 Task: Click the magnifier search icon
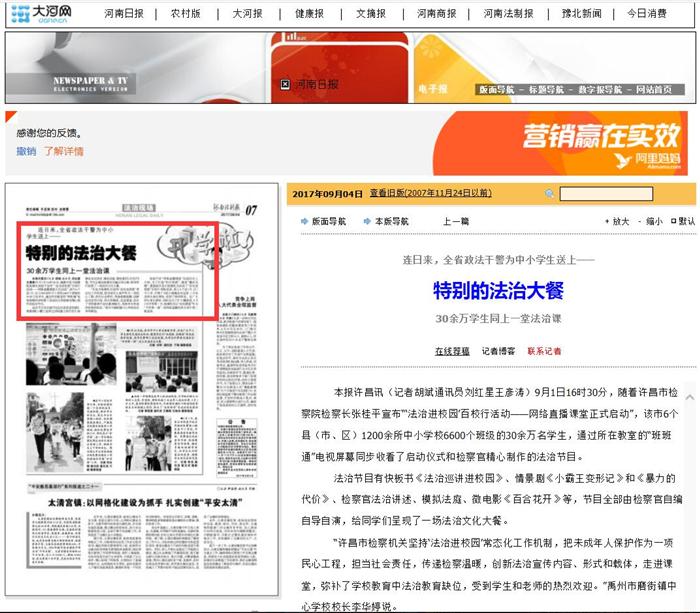point(550,193)
